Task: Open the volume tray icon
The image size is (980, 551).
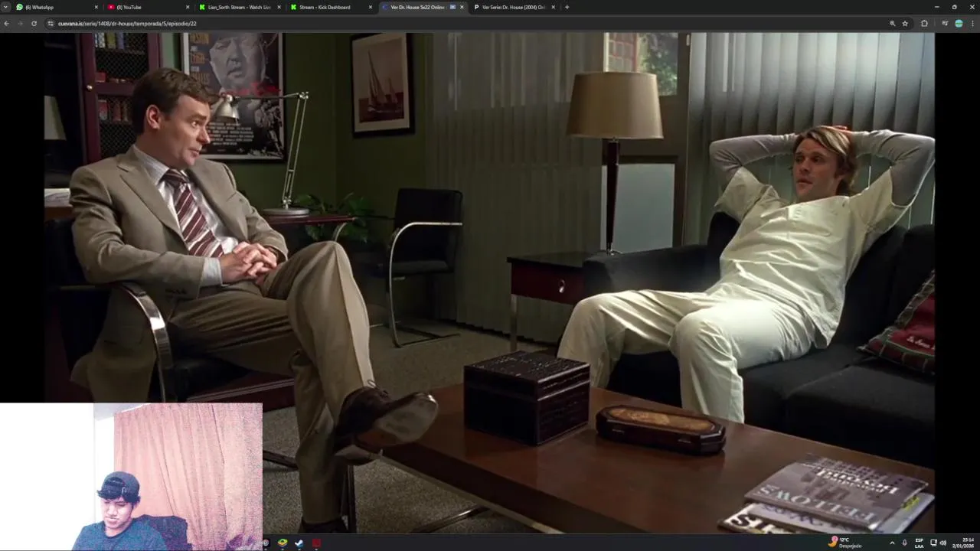Action: pyautogui.click(x=942, y=543)
